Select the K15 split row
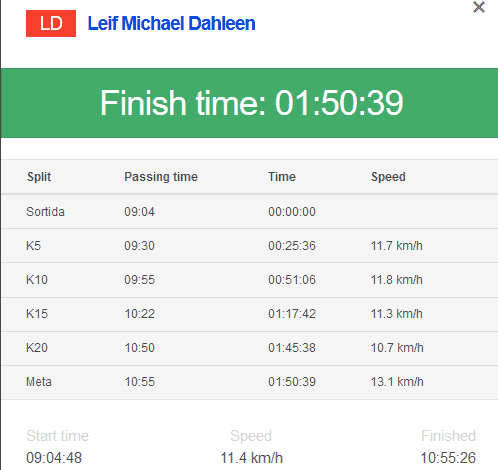The height and width of the screenshot is (470, 498). pos(249,314)
